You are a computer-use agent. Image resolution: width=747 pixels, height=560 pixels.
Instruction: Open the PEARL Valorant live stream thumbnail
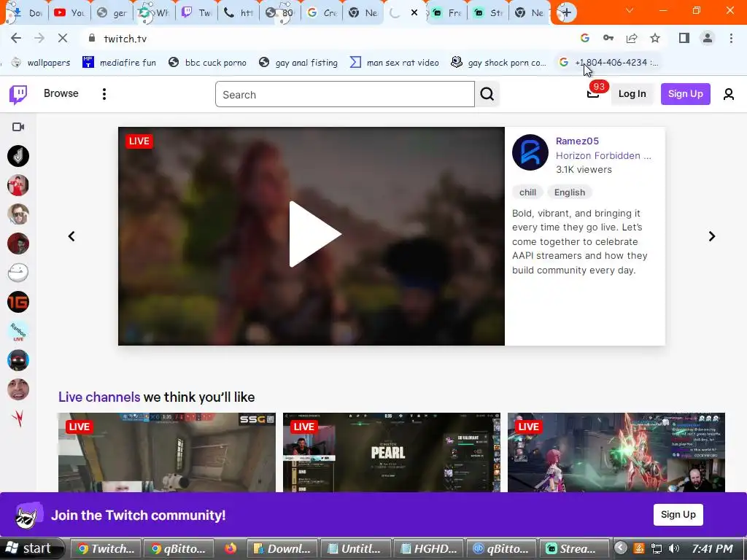click(x=392, y=452)
